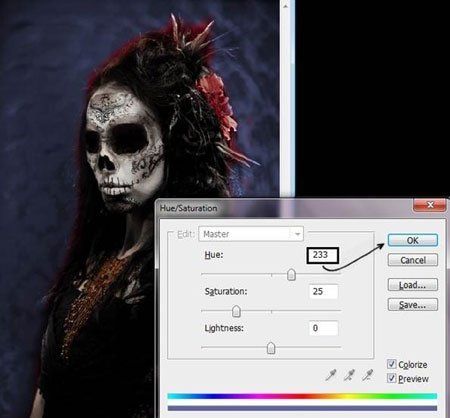This screenshot has height=418, width=450.
Task: Click the Hue value field
Action: pyautogui.click(x=323, y=255)
